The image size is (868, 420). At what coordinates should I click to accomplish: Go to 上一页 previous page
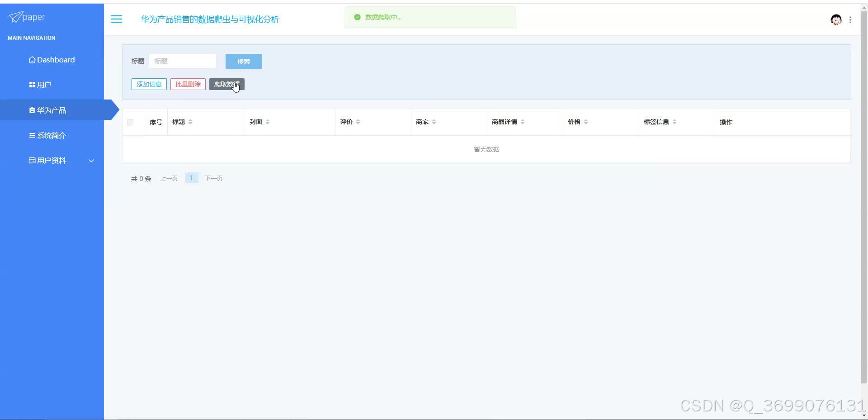(x=169, y=178)
